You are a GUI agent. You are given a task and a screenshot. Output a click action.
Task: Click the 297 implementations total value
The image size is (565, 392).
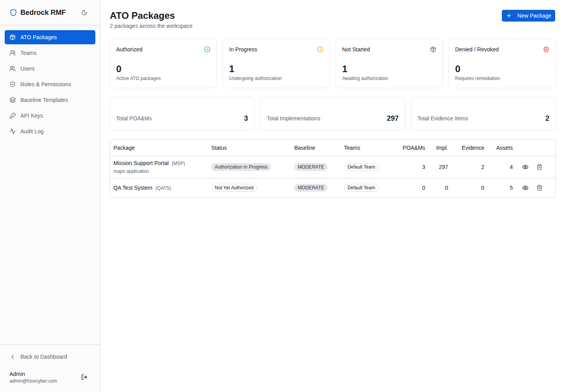[393, 118]
